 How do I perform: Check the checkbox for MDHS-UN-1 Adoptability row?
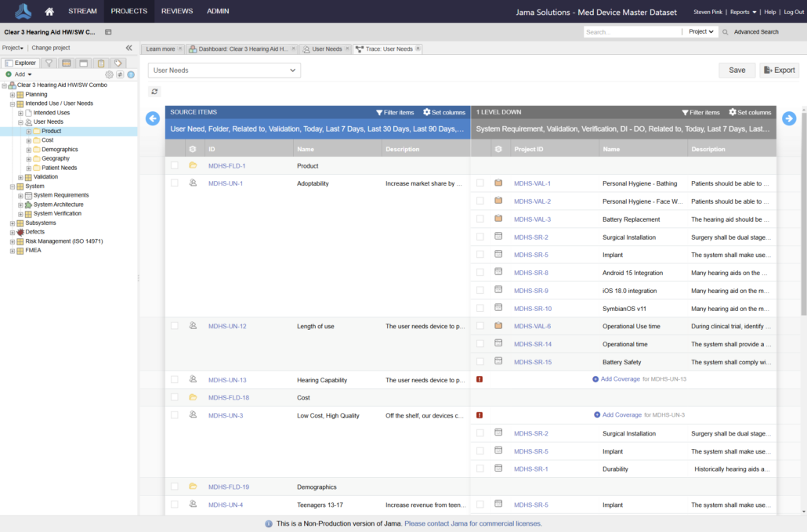point(175,183)
